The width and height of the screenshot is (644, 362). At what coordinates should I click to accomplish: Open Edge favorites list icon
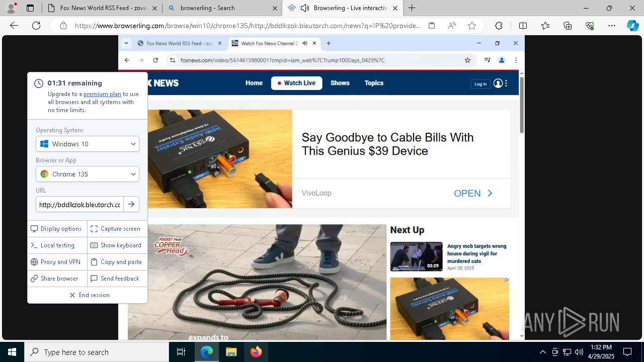click(x=545, y=26)
